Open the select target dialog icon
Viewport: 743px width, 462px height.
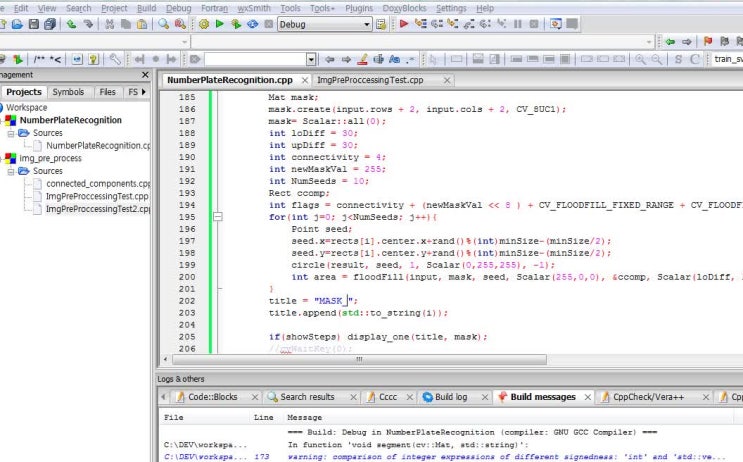point(381,24)
